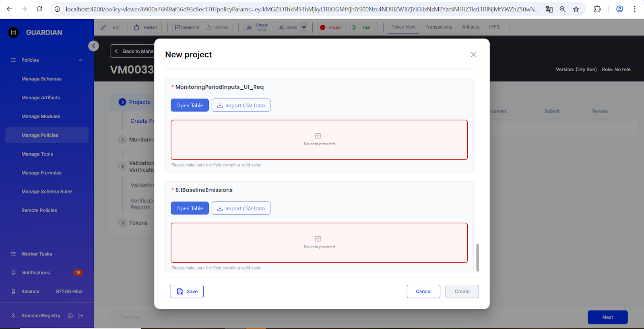Click the Notifications bell icon
Viewport: 644px width, 329px height.
pyautogui.click(x=13, y=273)
